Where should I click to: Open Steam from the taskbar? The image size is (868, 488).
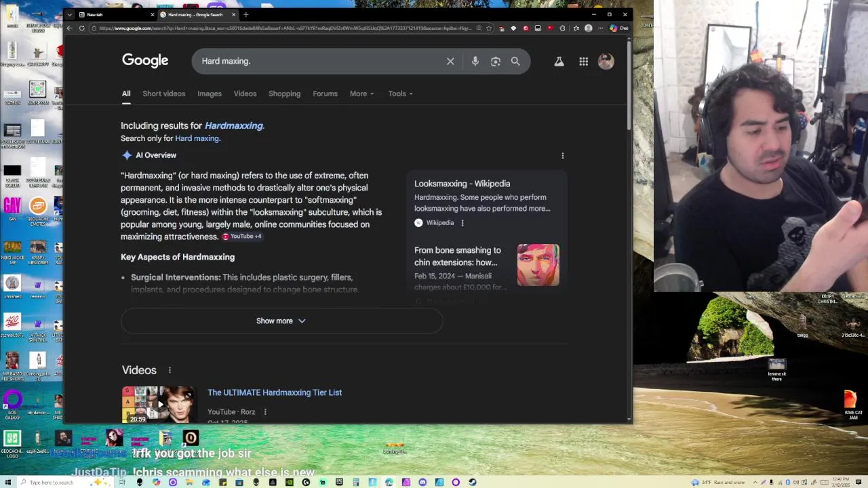coord(472,482)
